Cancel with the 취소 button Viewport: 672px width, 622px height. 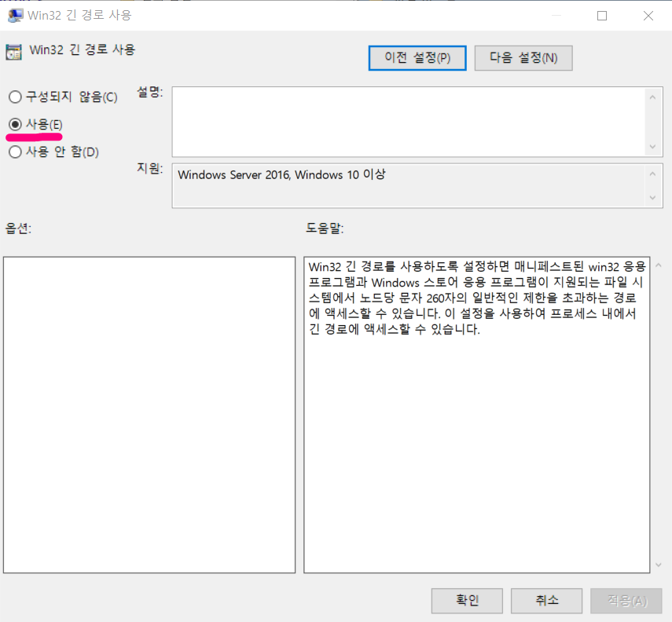tap(546, 601)
